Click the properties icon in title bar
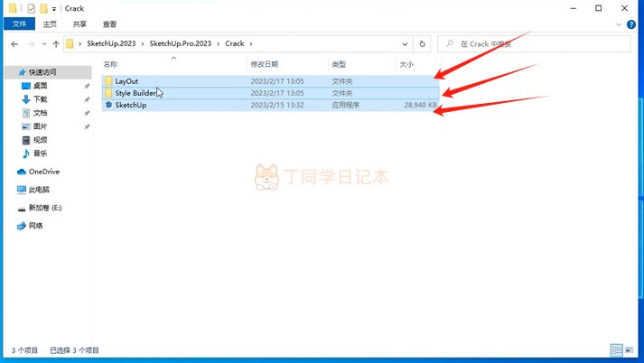 coord(32,8)
